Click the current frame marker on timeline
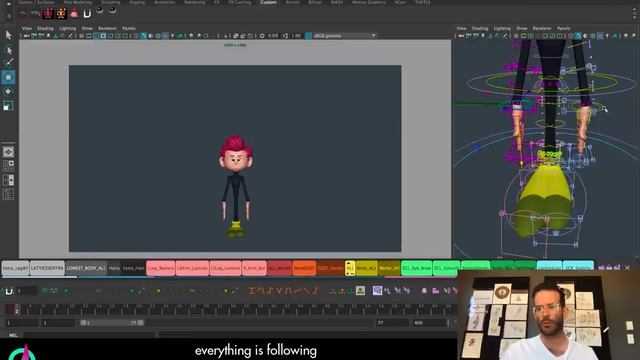 pos(16,309)
